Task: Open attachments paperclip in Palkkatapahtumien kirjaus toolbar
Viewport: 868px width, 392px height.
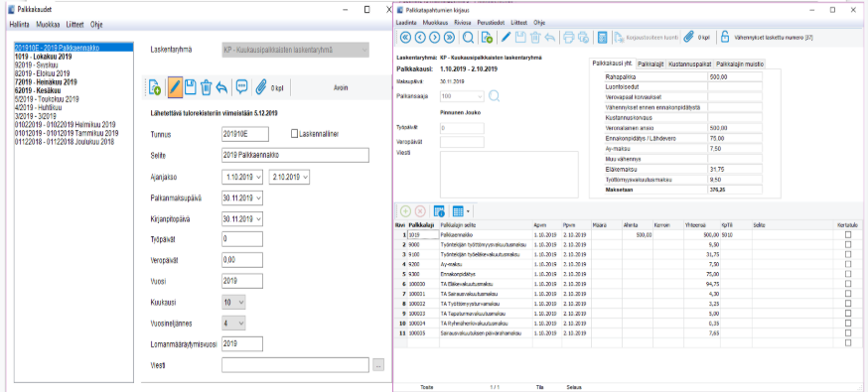Action: pos(689,38)
